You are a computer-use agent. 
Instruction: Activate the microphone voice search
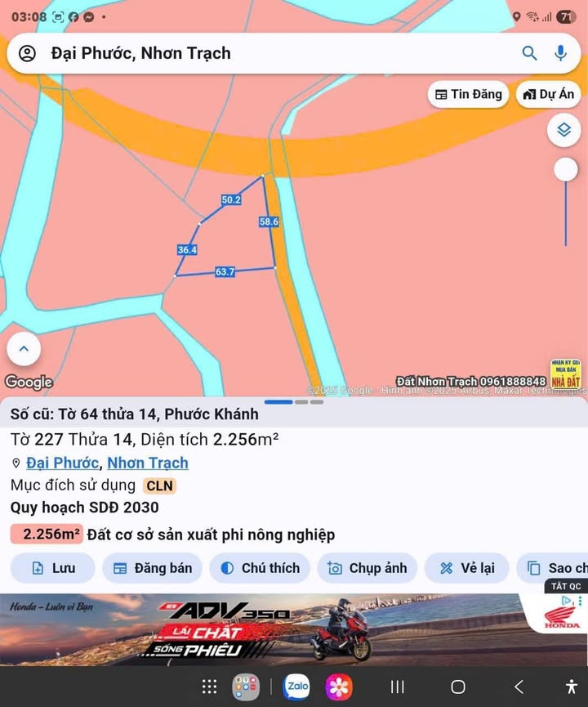pyautogui.click(x=560, y=53)
